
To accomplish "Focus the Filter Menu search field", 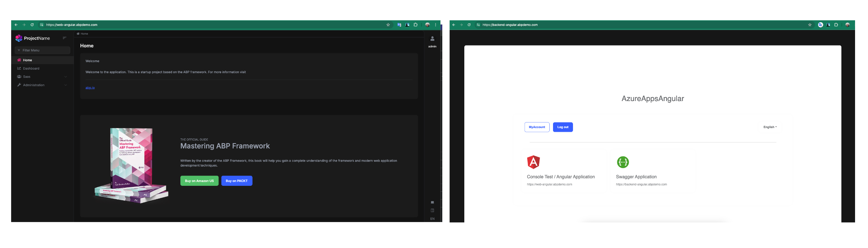I will pyautogui.click(x=43, y=50).
